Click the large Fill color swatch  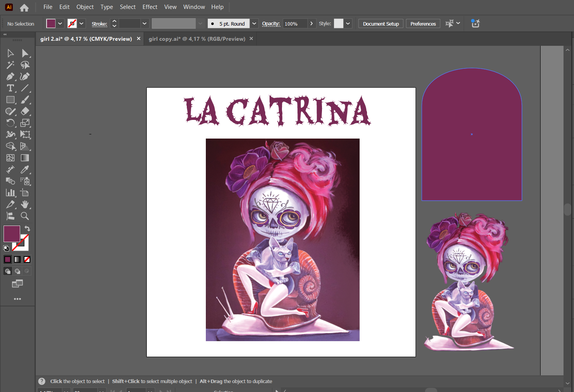point(12,234)
